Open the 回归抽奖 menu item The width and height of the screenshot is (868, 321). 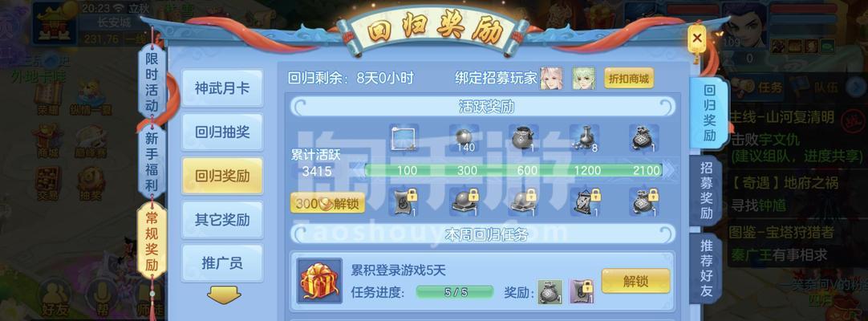[x=222, y=132]
